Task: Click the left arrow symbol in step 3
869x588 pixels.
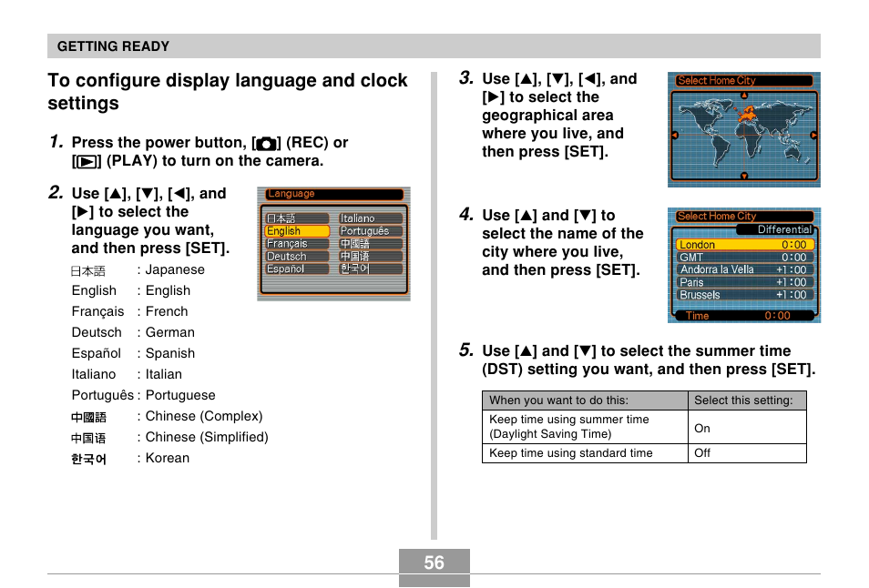Action: point(589,79)
